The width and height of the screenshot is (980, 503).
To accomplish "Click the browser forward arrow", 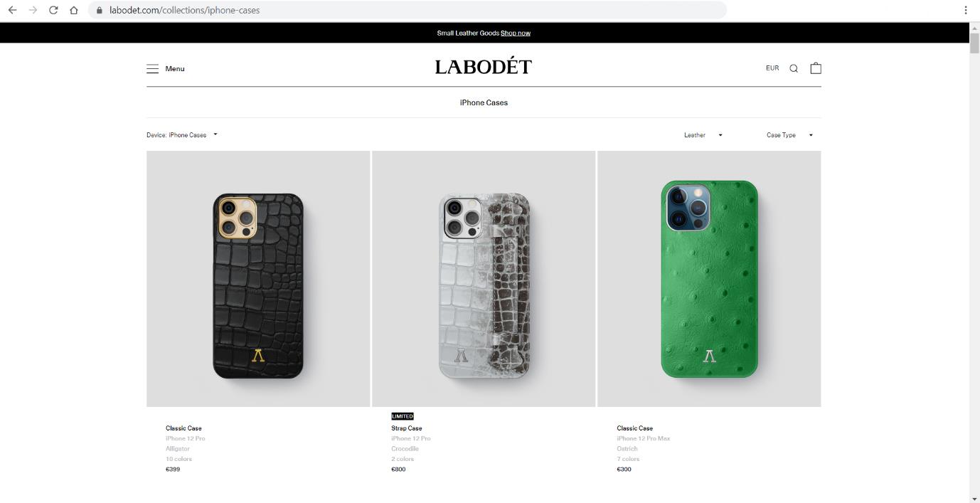I will tap(32, 10).
